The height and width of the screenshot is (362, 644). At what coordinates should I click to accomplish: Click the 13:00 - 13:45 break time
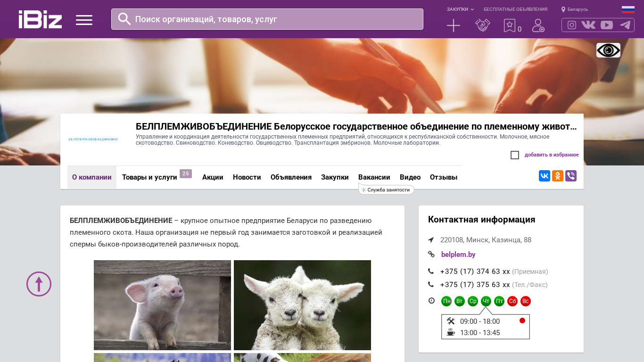480,333
